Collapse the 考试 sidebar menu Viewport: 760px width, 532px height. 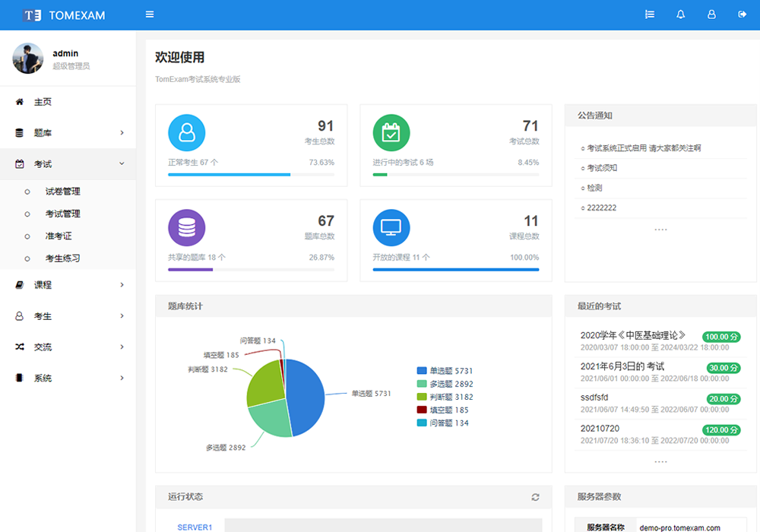68,164
